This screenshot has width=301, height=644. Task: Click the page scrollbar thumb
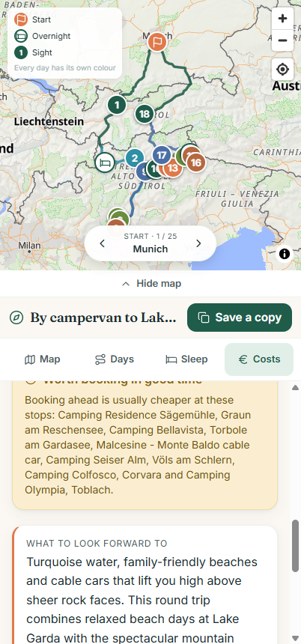pos(295,546)
